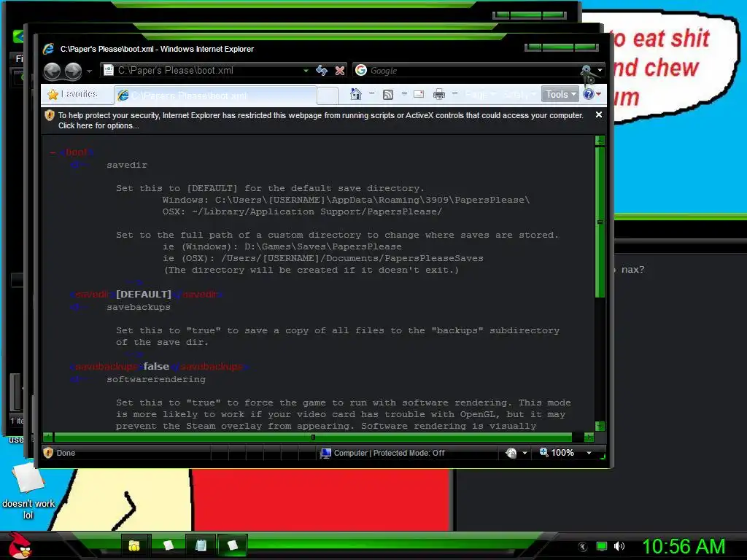Select the 'doesn't work lol' desktop file
Screen dimensions: 747x560
pos(28,492)
